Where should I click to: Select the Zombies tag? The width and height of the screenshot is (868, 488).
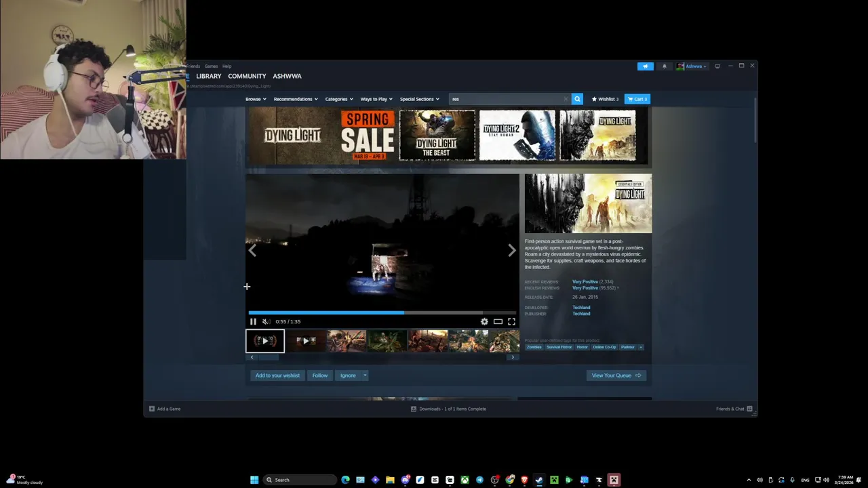pos(534,347)
